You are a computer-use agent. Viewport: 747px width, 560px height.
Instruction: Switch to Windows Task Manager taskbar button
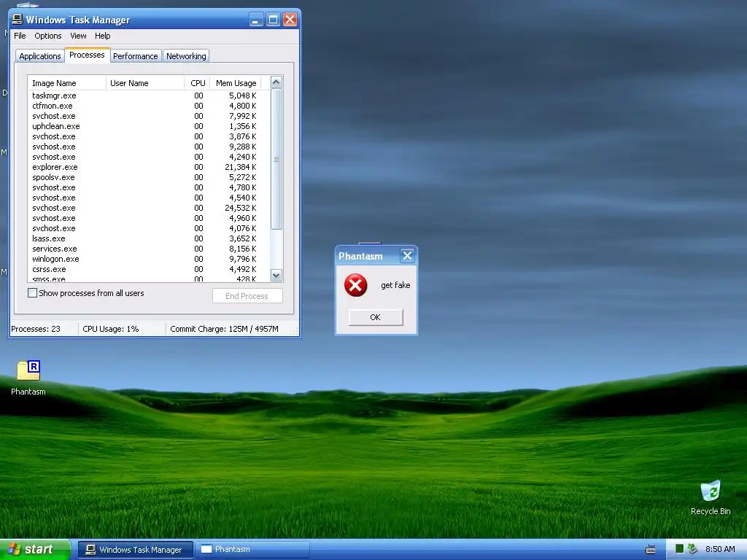(x=135, y=550)
